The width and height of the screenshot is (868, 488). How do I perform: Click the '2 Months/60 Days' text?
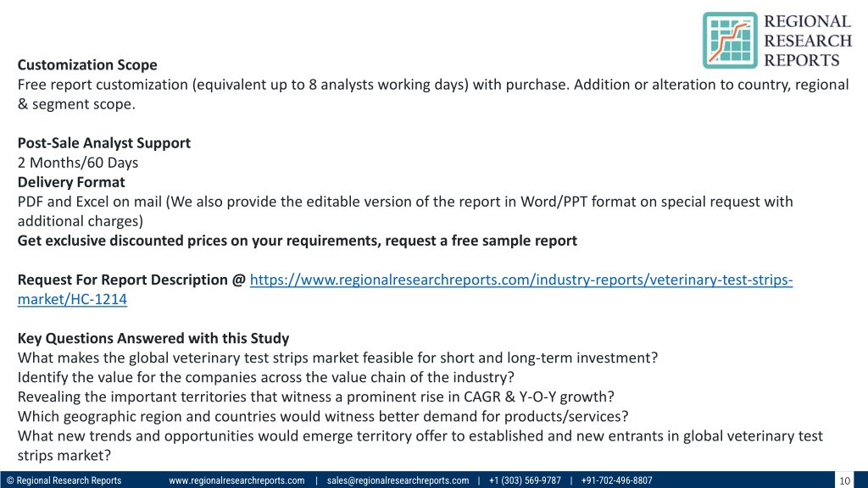[x=77, y=163]
